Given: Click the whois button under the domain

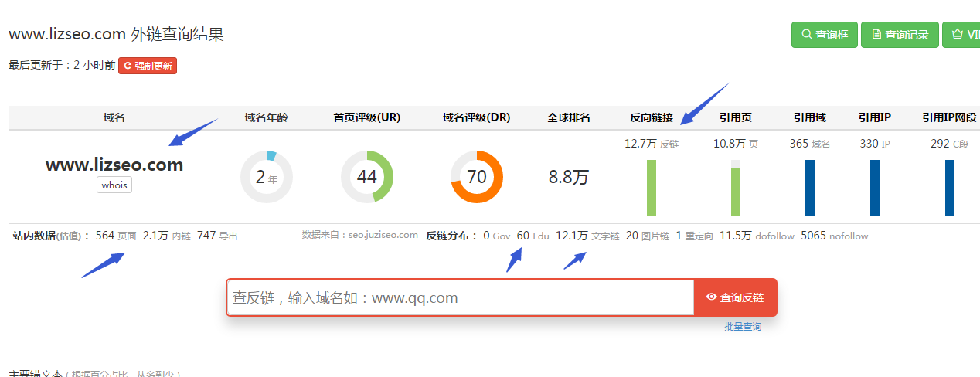Looking at the screenshot, I should click(x=114, y=185).
